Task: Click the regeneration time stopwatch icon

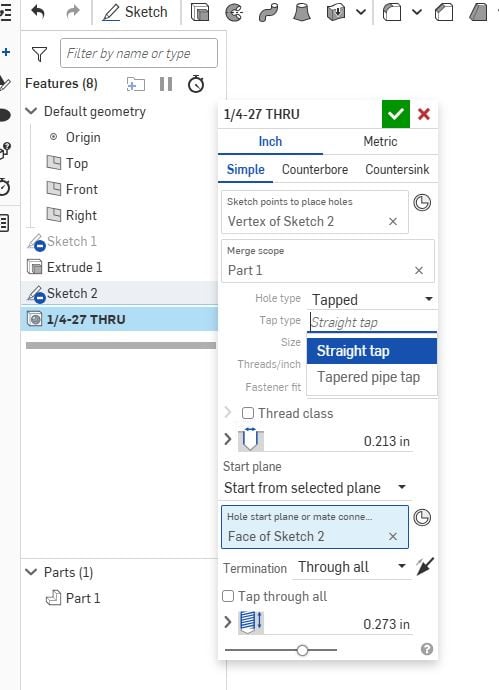Action: pos(196,84)
